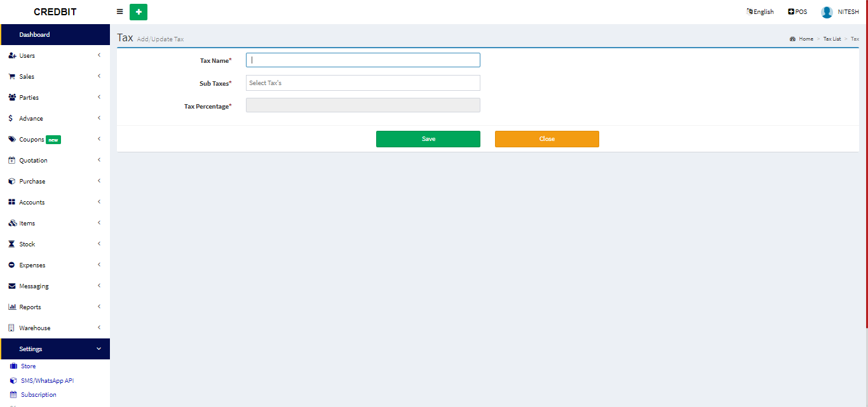
Task: Open Tax List breadcrumb link
Action: (x=832, y=39)
